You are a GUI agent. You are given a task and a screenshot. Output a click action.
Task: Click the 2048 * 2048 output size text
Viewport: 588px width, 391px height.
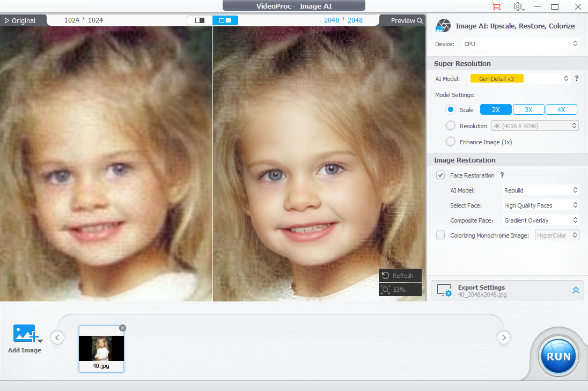pyautogui.click(x=343, y=20)
